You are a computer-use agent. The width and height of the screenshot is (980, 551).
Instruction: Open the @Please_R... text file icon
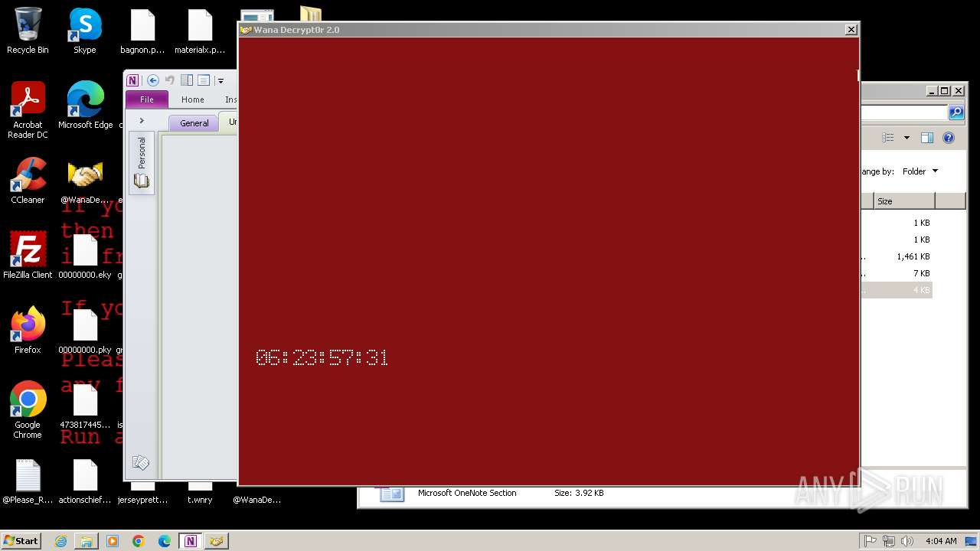tap(28, 481)
